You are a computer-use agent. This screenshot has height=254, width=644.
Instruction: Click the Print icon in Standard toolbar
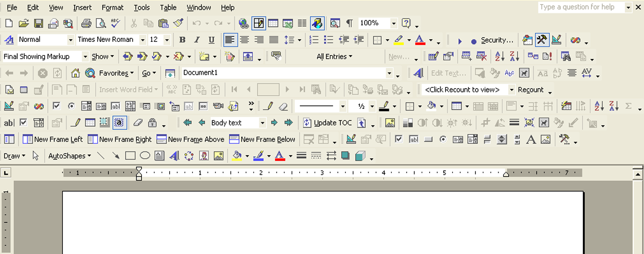[86, 23]
